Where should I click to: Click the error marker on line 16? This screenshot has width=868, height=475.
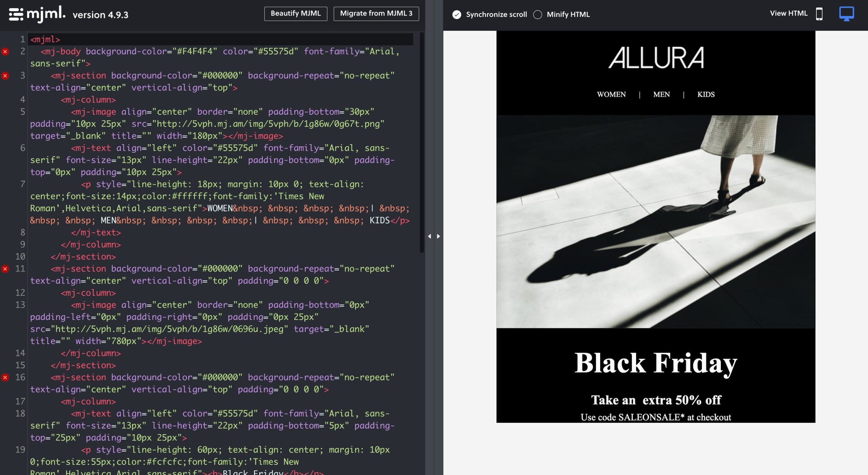click(x=5, y=378)
